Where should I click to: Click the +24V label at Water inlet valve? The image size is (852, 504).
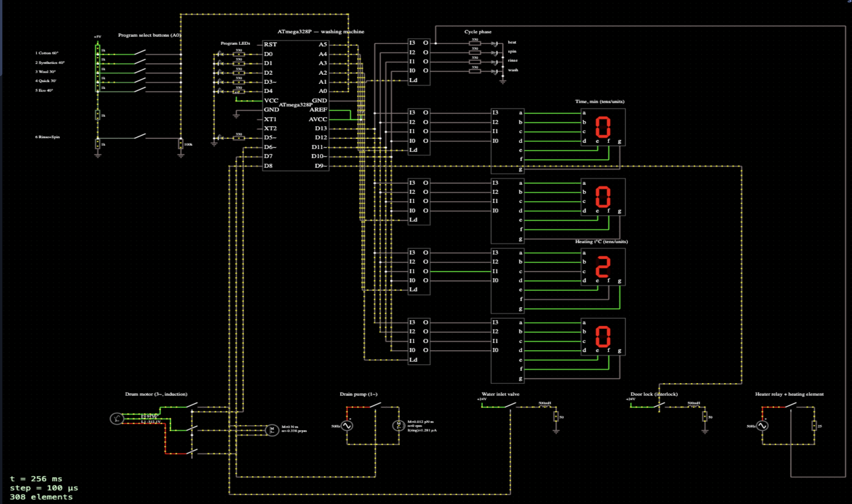point(482,399)
